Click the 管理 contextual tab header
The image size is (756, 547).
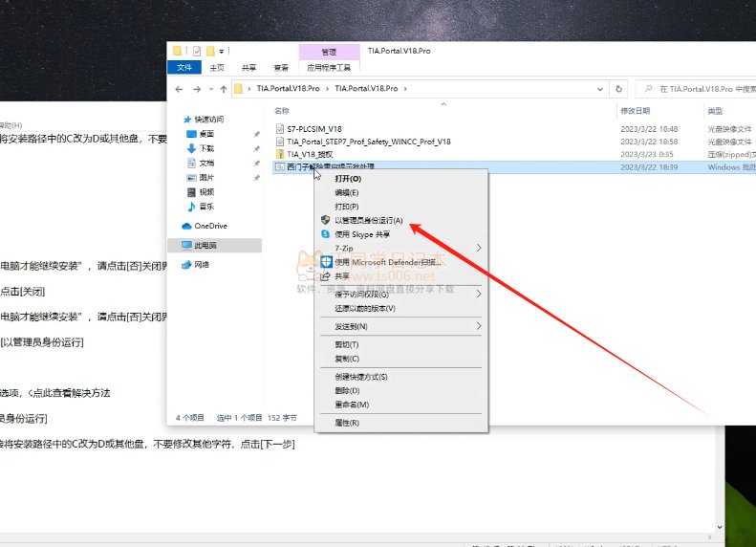tap(329, 52)
